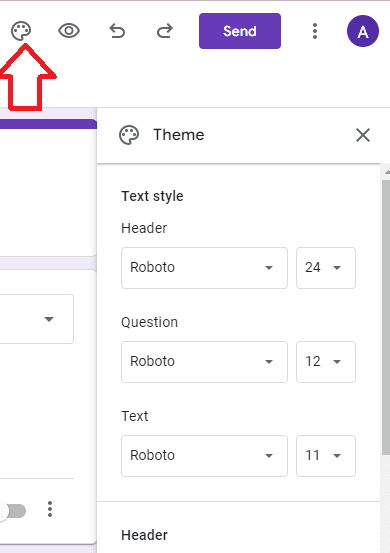Click the Theme panel title text
The image size is (390, 553).
(x=179, y=135)
